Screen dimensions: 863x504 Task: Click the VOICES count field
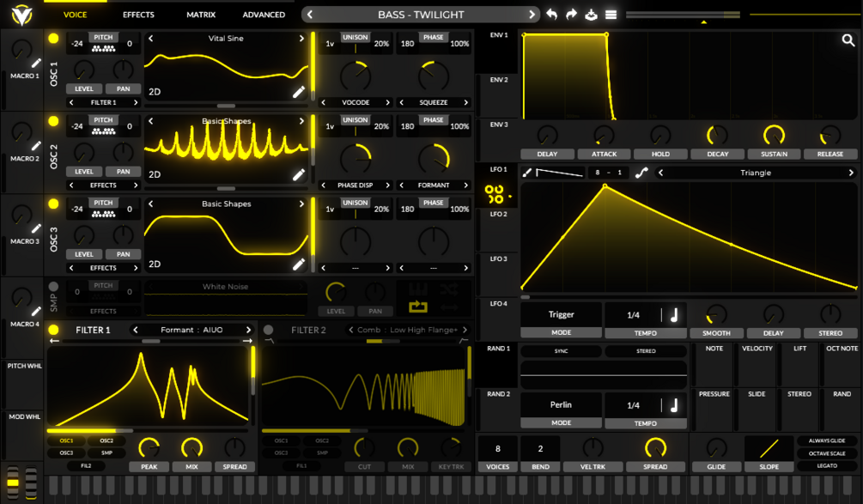pyautogui.click(x=497, y=449)
